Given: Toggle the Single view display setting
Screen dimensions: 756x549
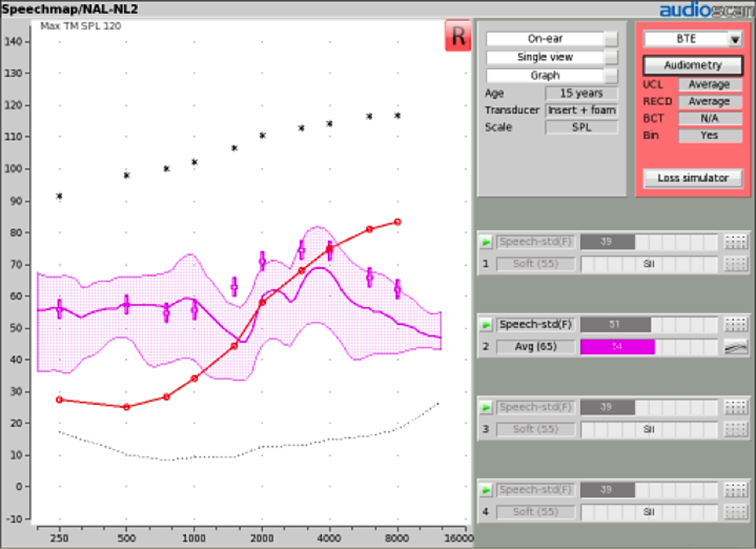Looking at the screenshot, I should tap(551, 57).
